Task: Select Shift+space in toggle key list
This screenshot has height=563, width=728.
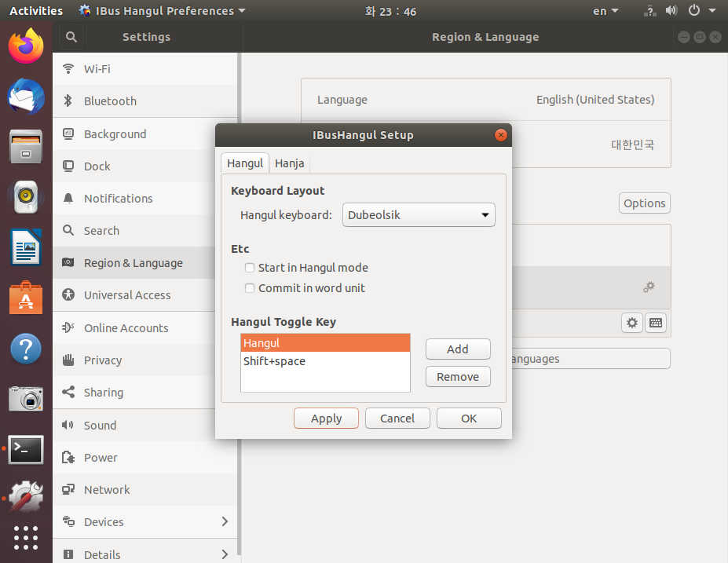Action: click(325, 361)
